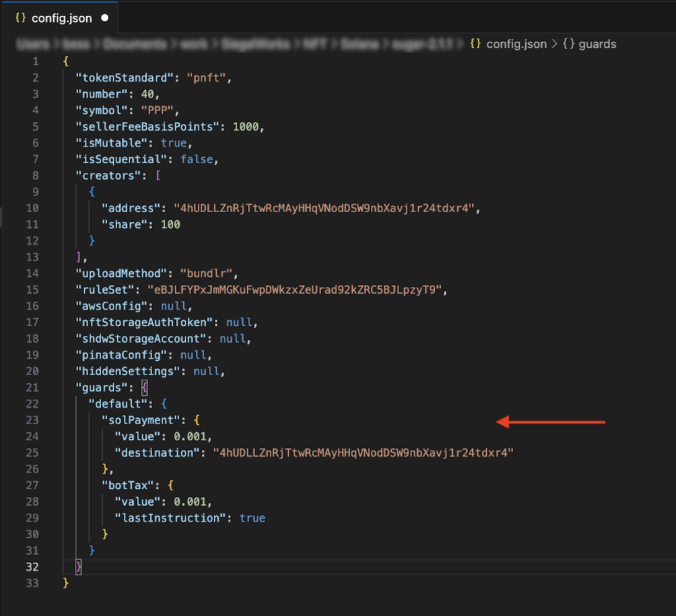Click the JSON file icon in config.json tab

(x=20, y=18)
